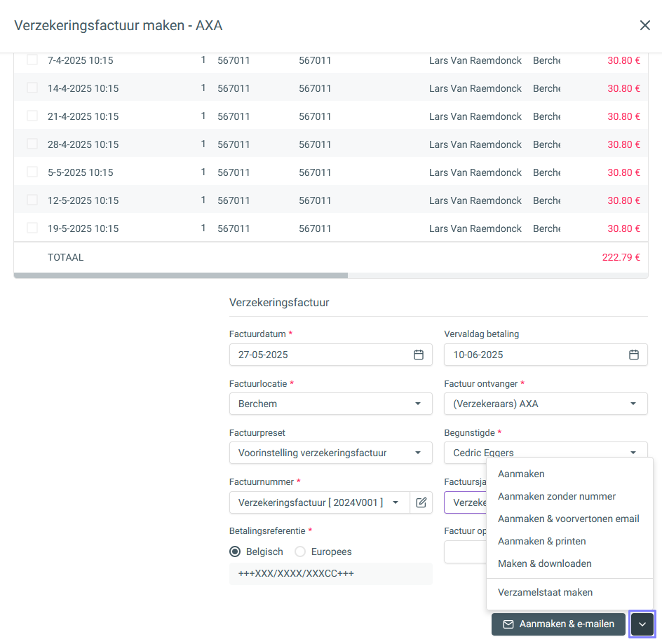
Task: Toggle checkbox for 12-5-2025 10:15
Action: coord(32,200)
